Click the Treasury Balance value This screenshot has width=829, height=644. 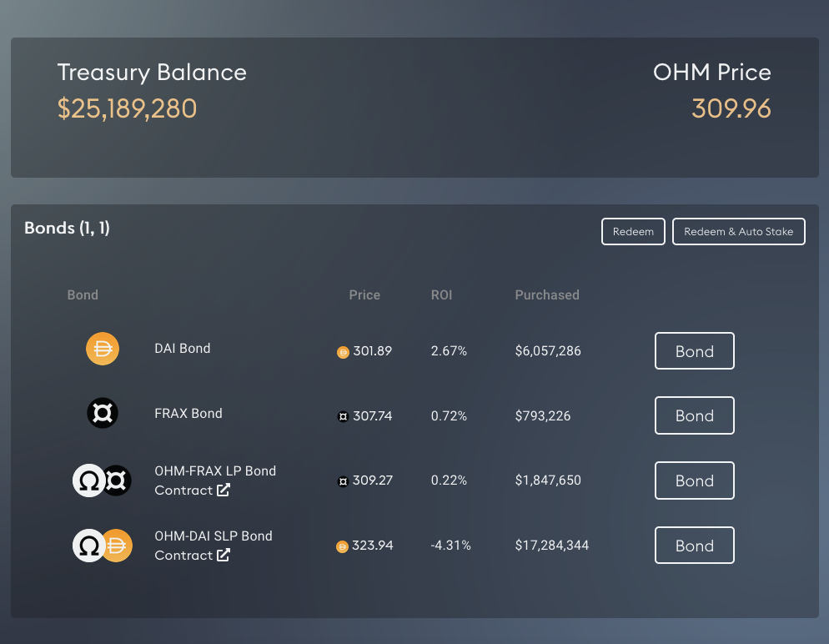127,108
